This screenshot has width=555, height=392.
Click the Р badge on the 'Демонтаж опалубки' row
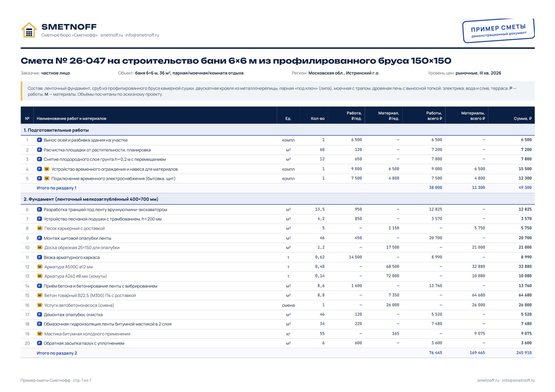tap(39, 315)
